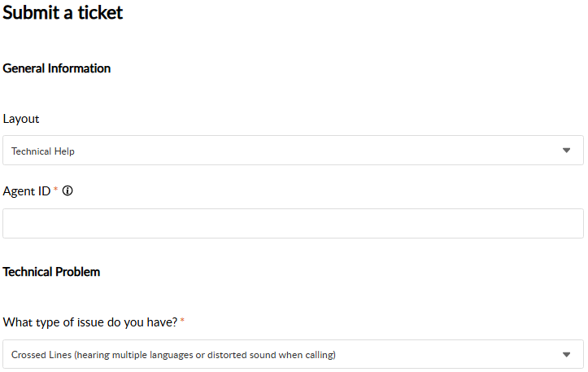Viewport: 588px width, 372px height.
Task: Click the 'Agent ID' field label
Action: 27,191
